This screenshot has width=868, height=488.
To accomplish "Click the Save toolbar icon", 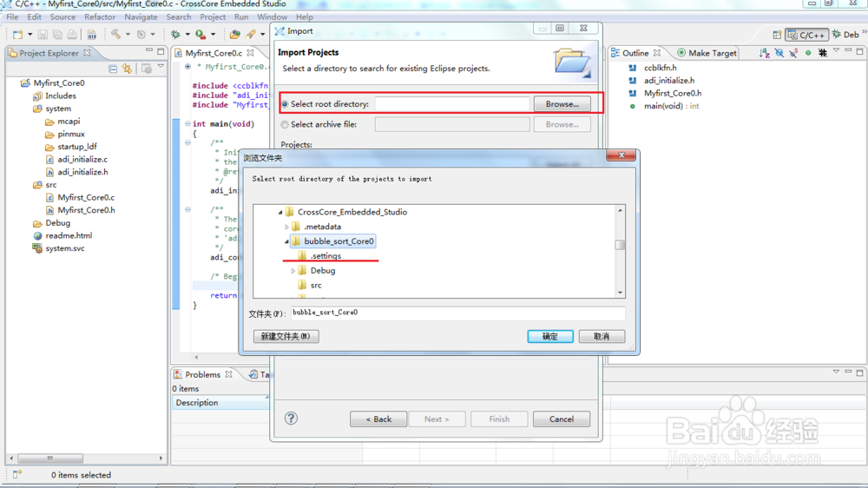I will tap(43, 35).
